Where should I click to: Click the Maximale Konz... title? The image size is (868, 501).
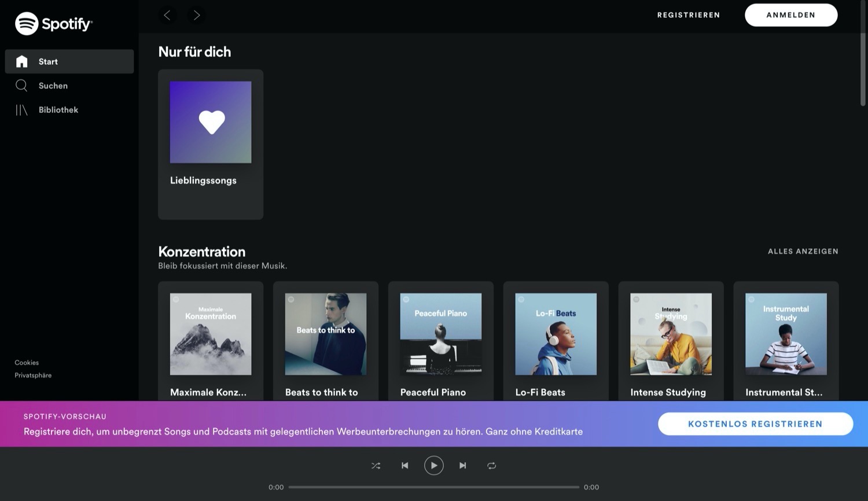click(x=208, y=392)
